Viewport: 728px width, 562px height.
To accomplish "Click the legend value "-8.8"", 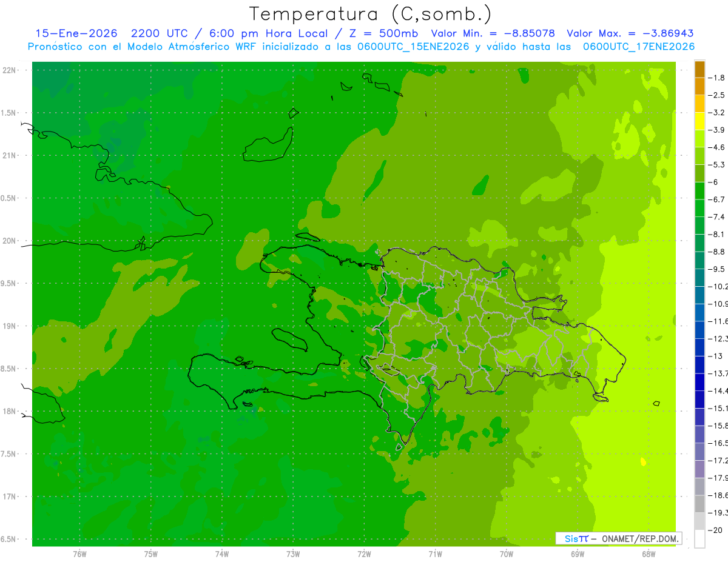I will [716, 252].
